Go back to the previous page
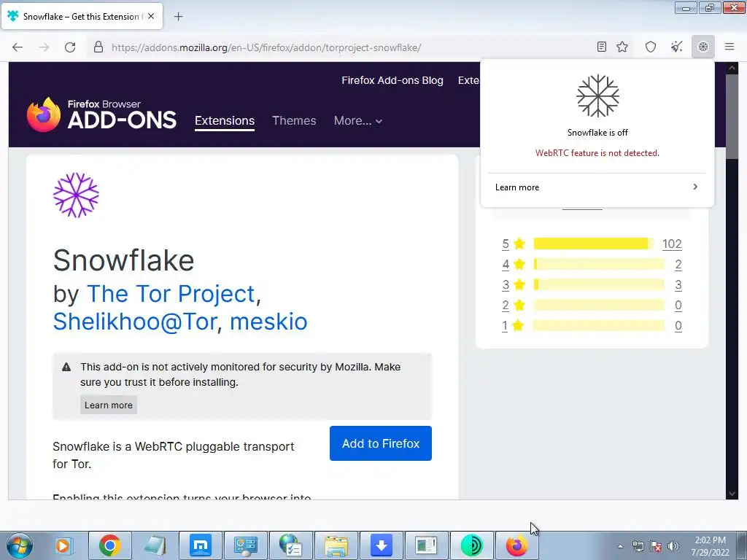This screenshot has width=747, height=560. (18, 47)
